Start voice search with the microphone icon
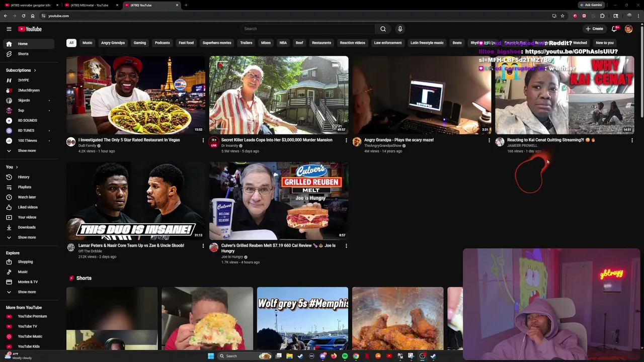Image resolution: width=644 pixels, height=362 pixels. tap(400, 29)
